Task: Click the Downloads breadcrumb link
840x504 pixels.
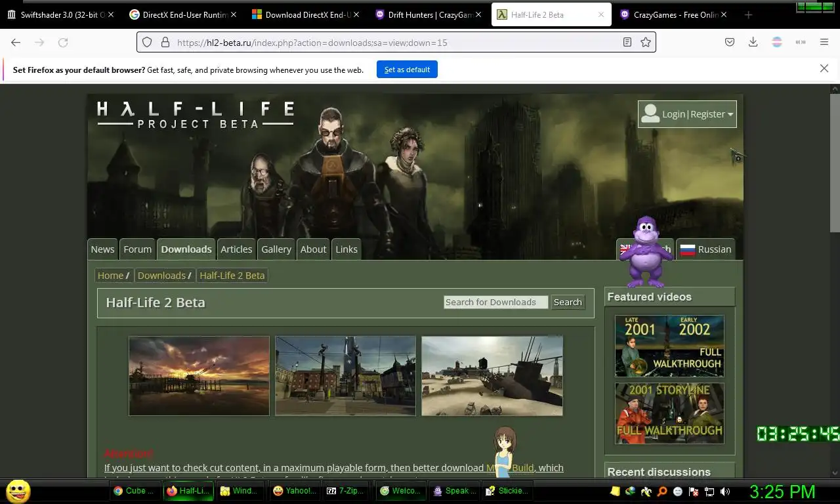Action: coord(161,276)
